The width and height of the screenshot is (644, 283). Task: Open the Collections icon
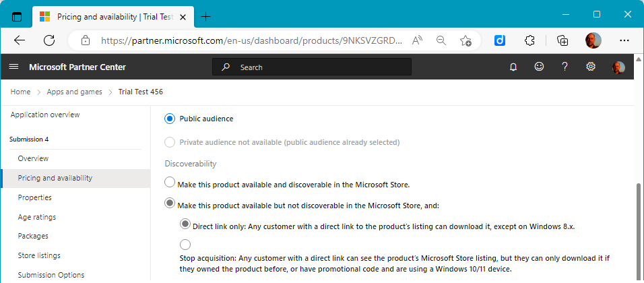click(562, 40)
